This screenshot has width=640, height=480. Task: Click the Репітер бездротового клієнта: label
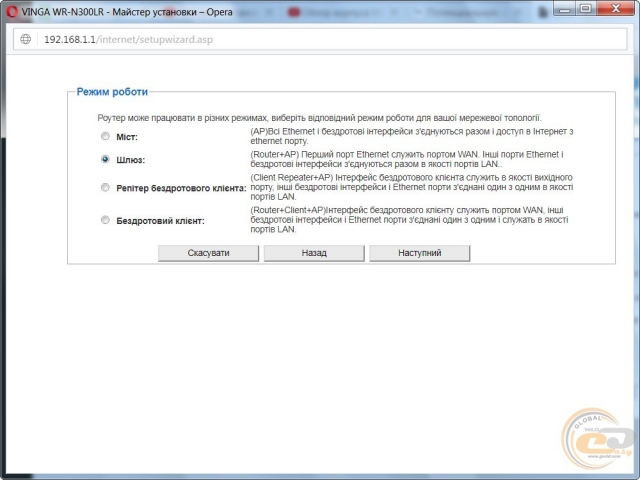181,188
